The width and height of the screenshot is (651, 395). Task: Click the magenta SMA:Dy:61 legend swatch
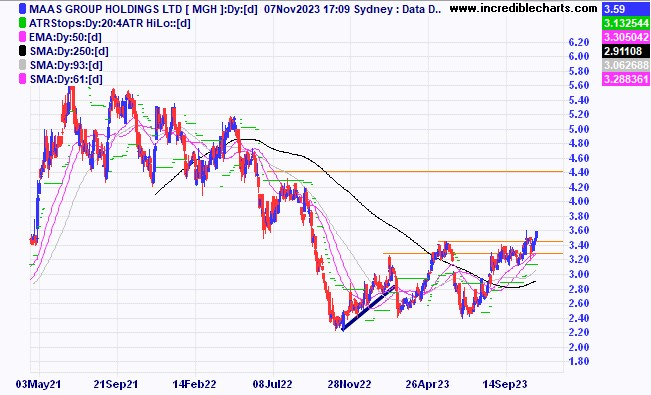(23, 79)
